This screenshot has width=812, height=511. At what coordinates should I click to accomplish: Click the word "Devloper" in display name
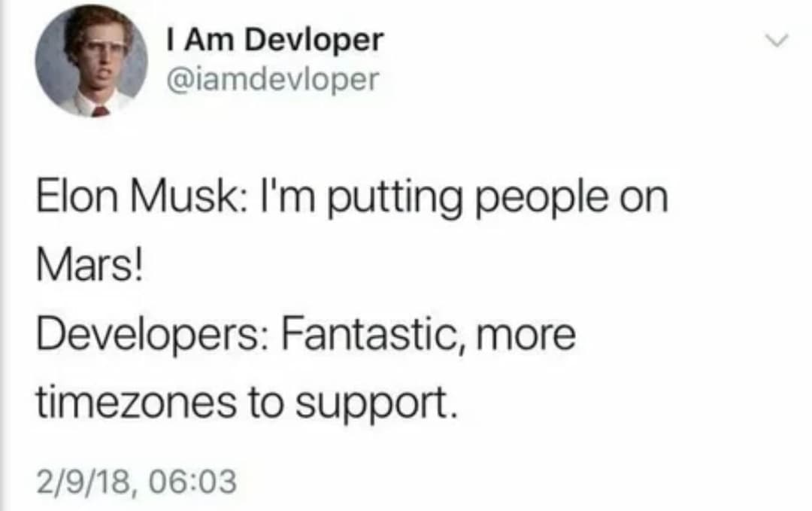(x=314, y=41)
